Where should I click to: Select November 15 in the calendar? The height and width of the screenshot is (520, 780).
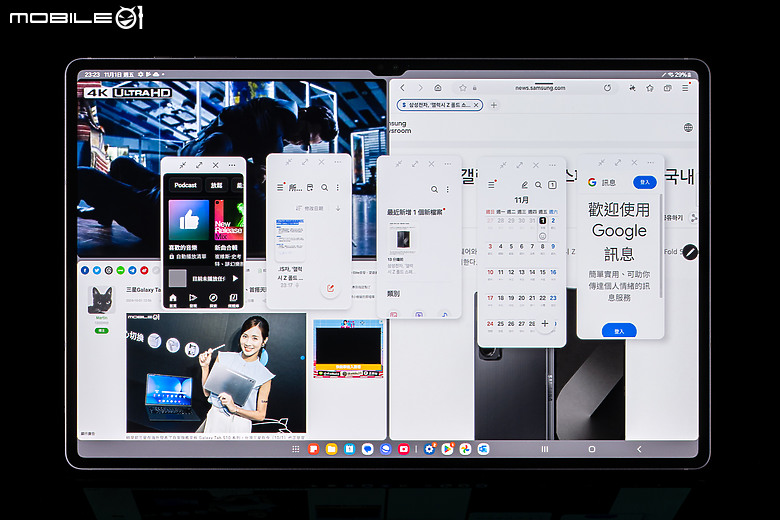coord(543,272)
